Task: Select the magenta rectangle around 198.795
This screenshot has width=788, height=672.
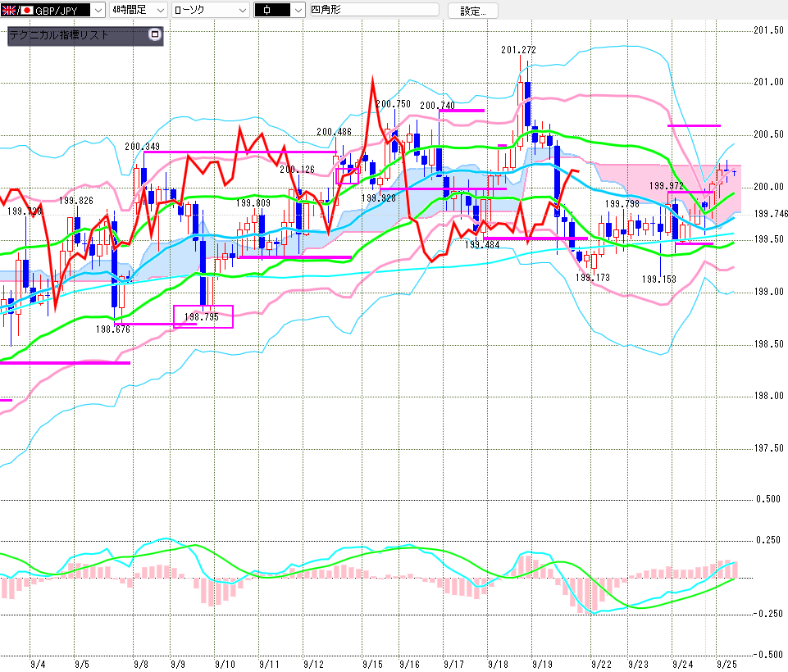Action: tap(203, 316)
